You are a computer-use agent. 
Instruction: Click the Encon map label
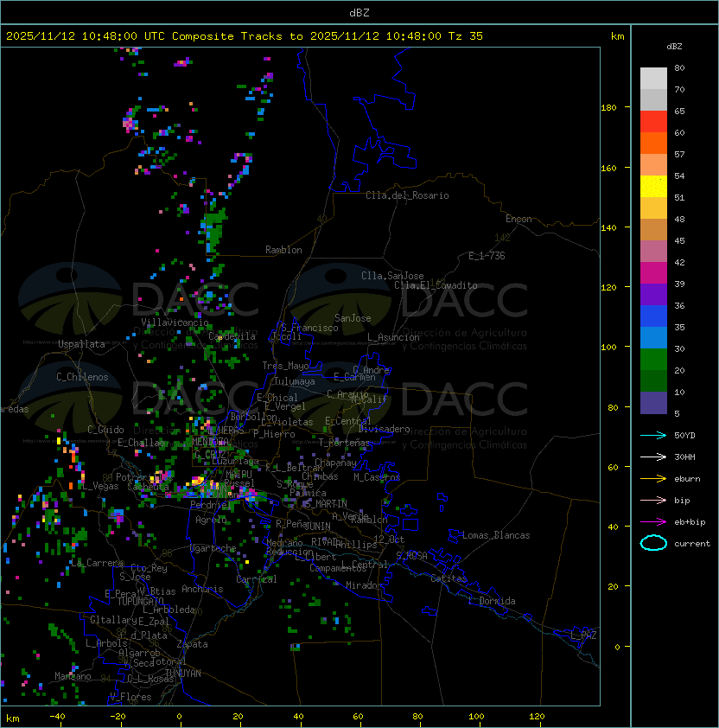click(519, 219)
